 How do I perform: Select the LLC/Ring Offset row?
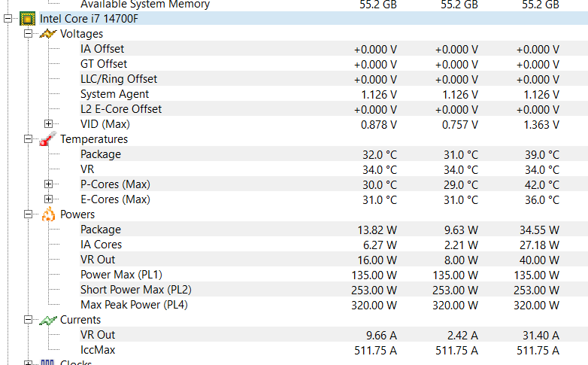pyautogui.click(x=334, y=79)
